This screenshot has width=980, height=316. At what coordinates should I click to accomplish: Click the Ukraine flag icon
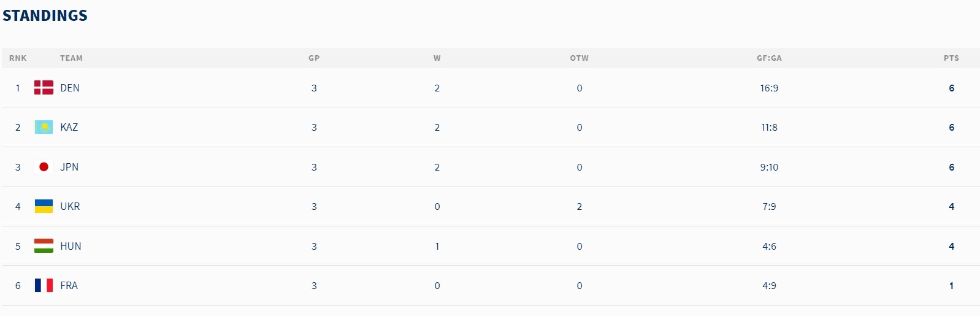pyautogui.click(x=44, y=206)
